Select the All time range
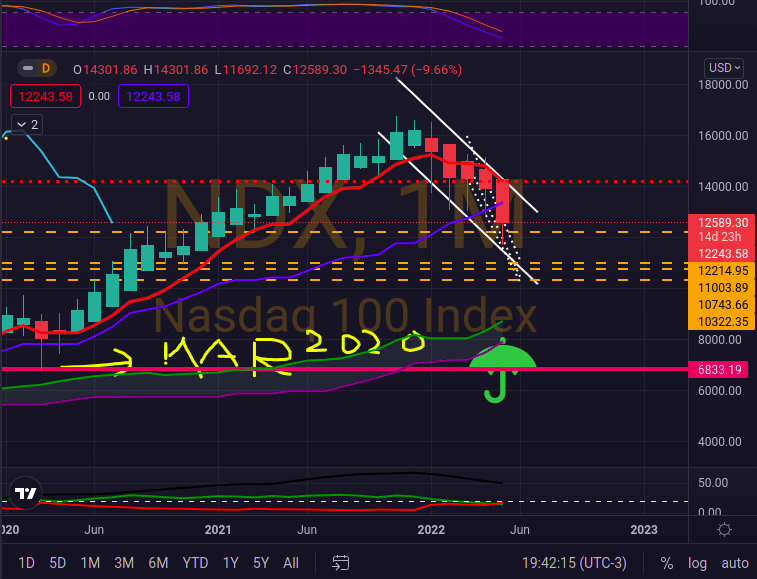Viewport: 757px width, 579px height. (291, 563)
